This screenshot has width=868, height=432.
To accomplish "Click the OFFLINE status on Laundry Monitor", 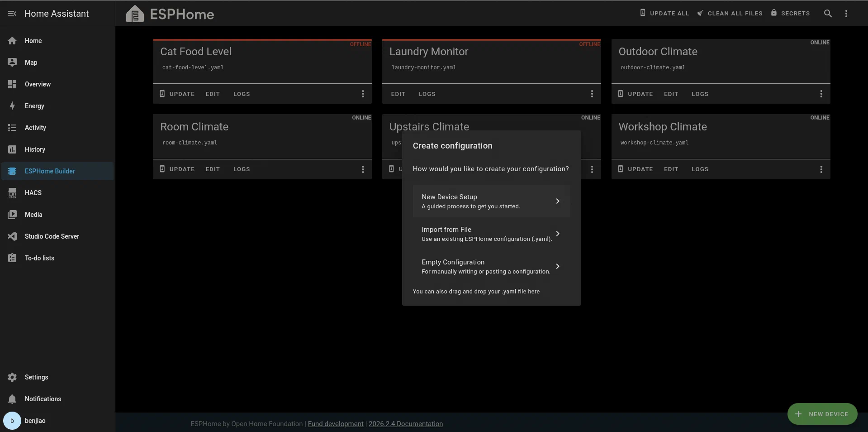I will tap(590, 44).
